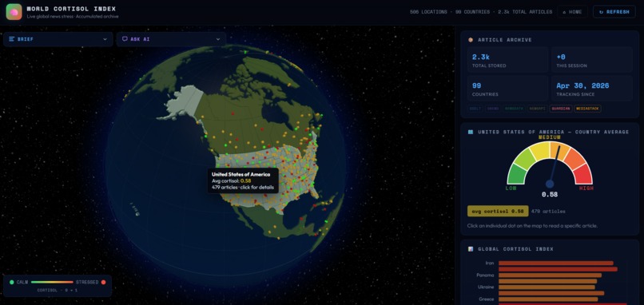Click the green Low segment of the gauge

(x=518, y=175)
